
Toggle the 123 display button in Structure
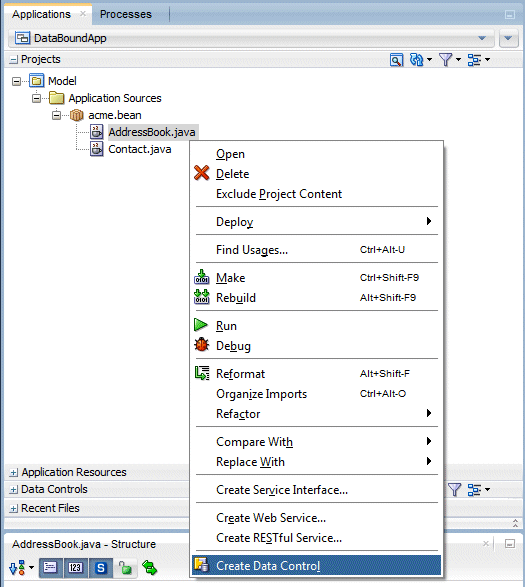pos(75,568)
